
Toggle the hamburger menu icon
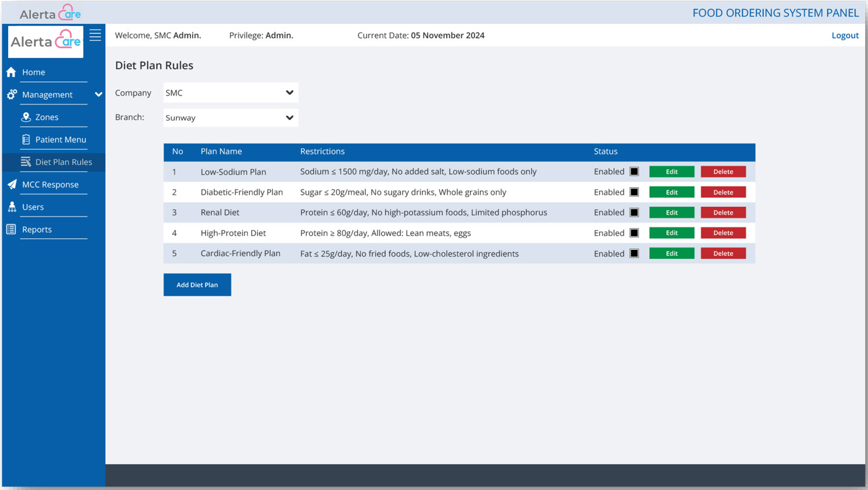95,35
